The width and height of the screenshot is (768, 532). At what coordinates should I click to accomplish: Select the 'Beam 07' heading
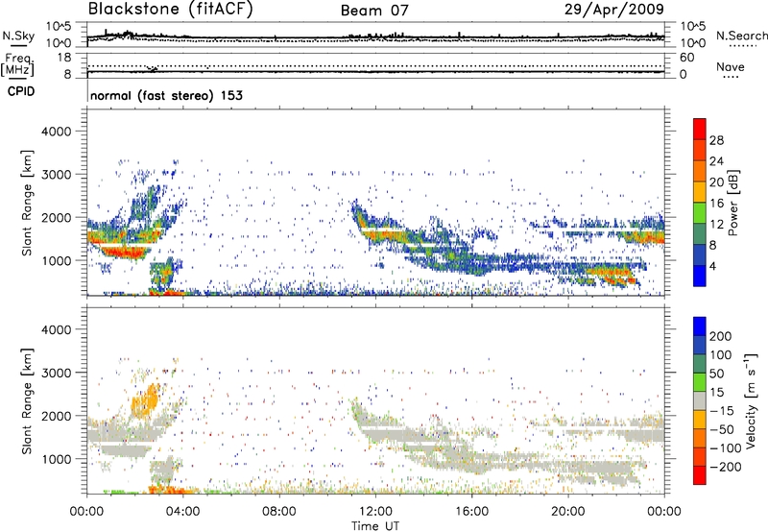click(x=374, y=11)
